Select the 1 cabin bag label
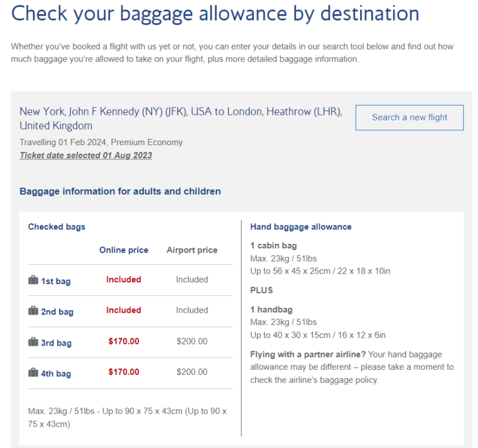The height and width of the screenshot is (448, 478). (x=273, y=246)
